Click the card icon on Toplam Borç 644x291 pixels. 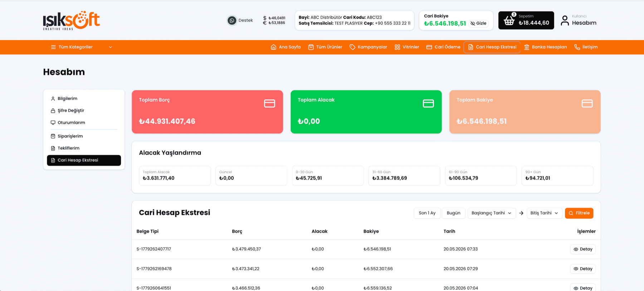(269, 104)
